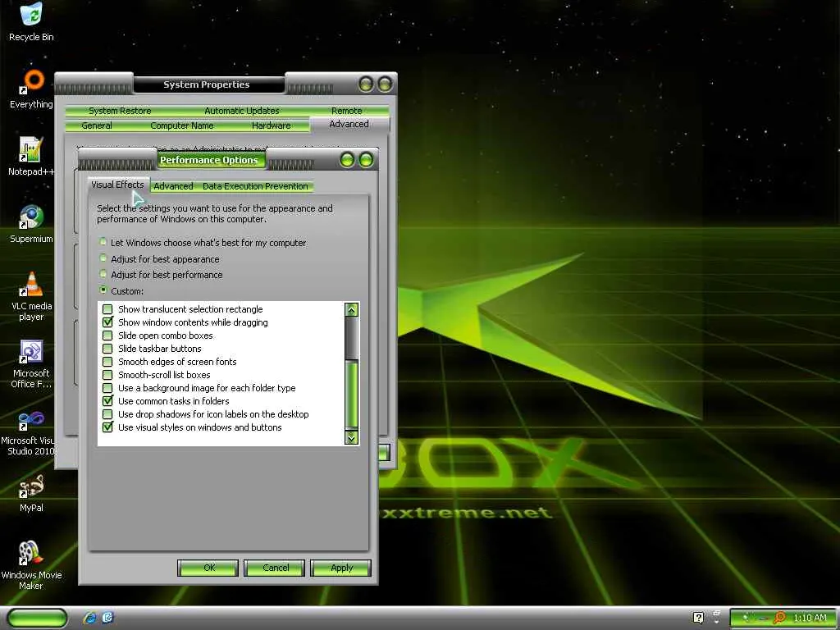
Task: Select the Advanced tab in System Properties
Action: point(349,125)
